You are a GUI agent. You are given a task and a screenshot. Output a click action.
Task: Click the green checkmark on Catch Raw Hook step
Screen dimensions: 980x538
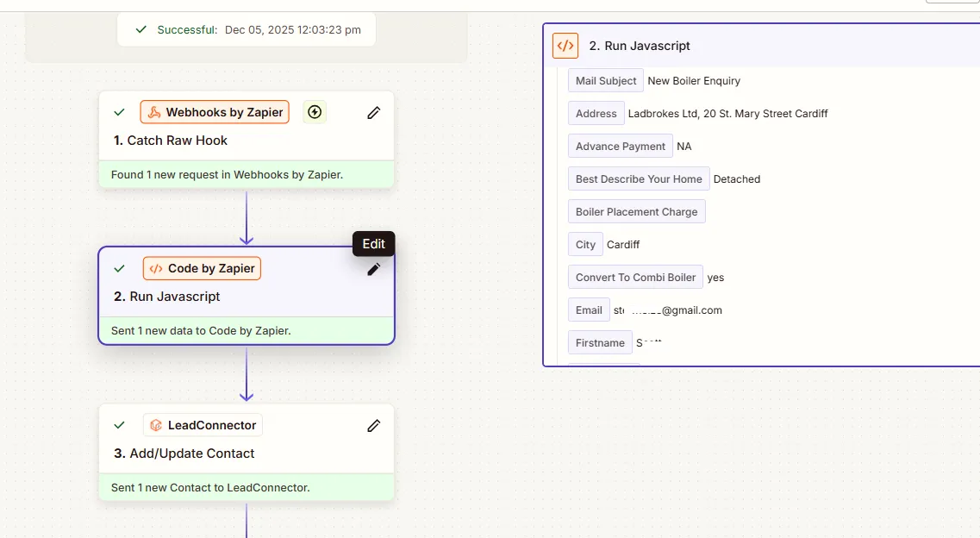[119, 112]
